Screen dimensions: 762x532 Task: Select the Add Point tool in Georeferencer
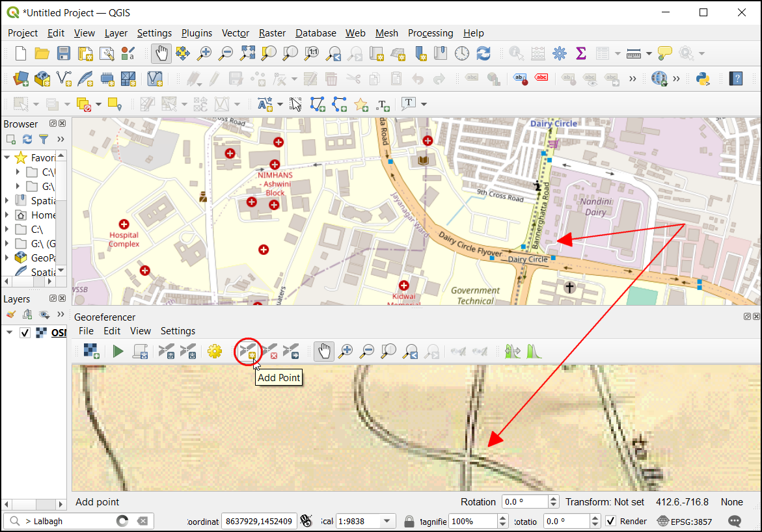(248, 351)
